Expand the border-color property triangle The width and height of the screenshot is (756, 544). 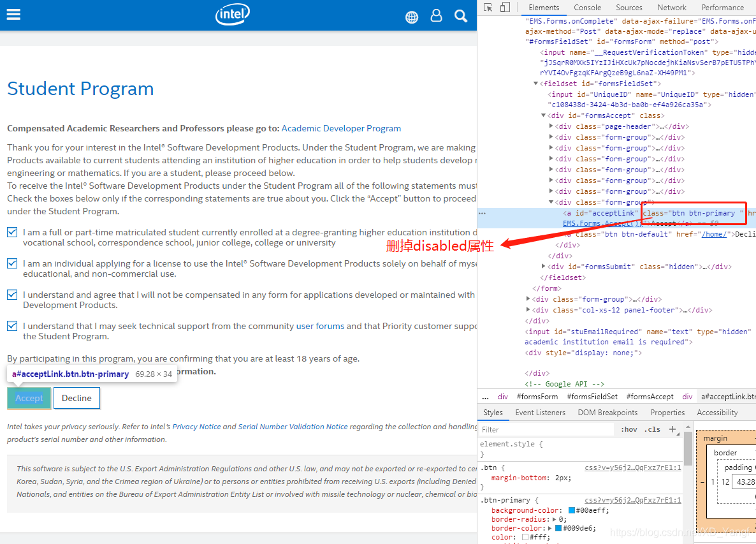[x=550, y=528]
